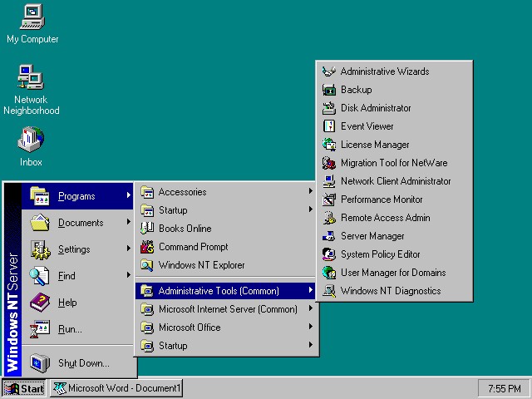Open the Programs menu entry
The image size is (532, 399).
pos(77,196)
